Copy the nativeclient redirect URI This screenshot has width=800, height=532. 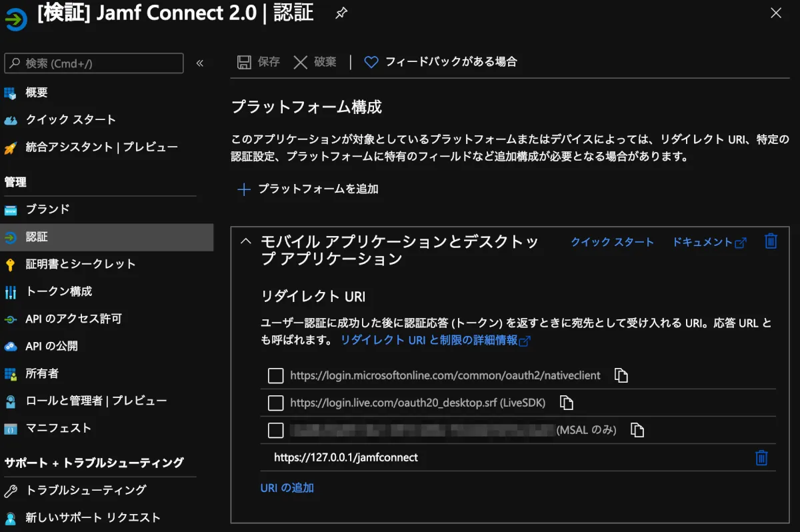click(621, 375)
